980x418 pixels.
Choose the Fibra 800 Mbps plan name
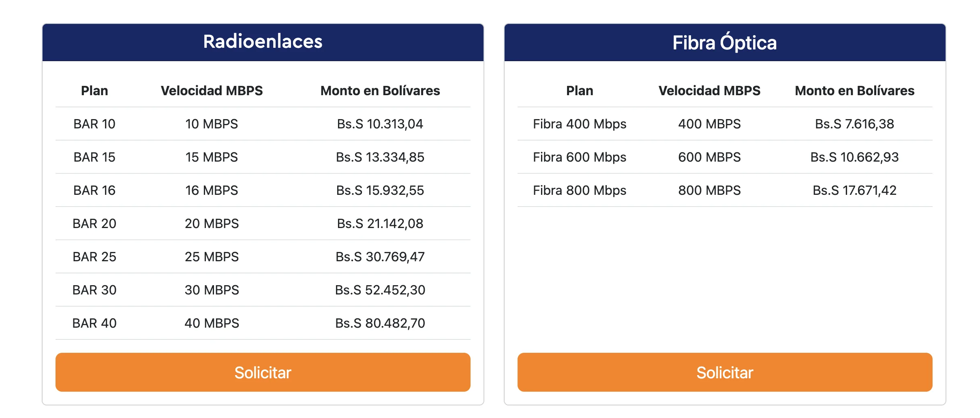[580, 190]
